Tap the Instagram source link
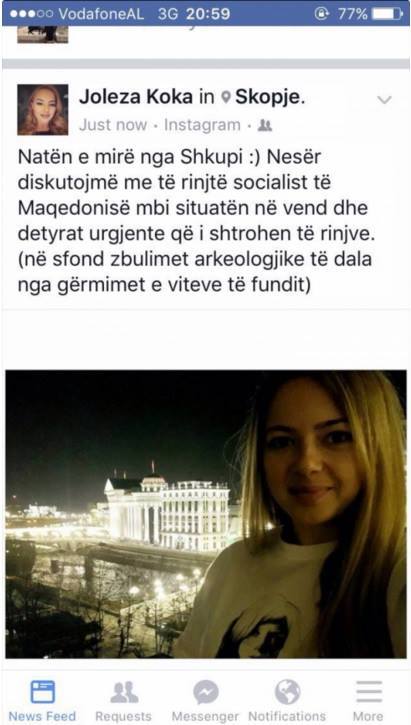Viewport: 411px width, 725px height. [x=202, y=125]
